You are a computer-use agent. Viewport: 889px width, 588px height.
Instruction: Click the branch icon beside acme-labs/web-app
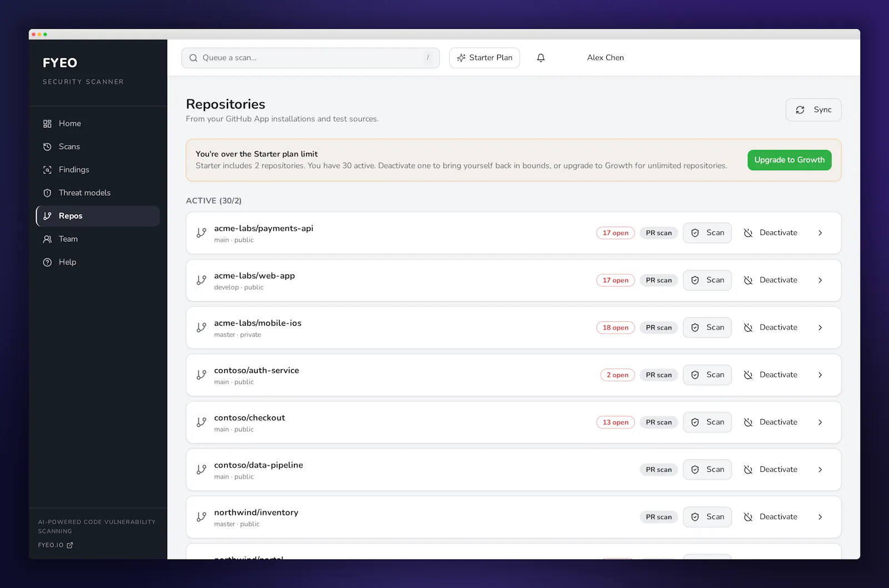click(202, 280)
